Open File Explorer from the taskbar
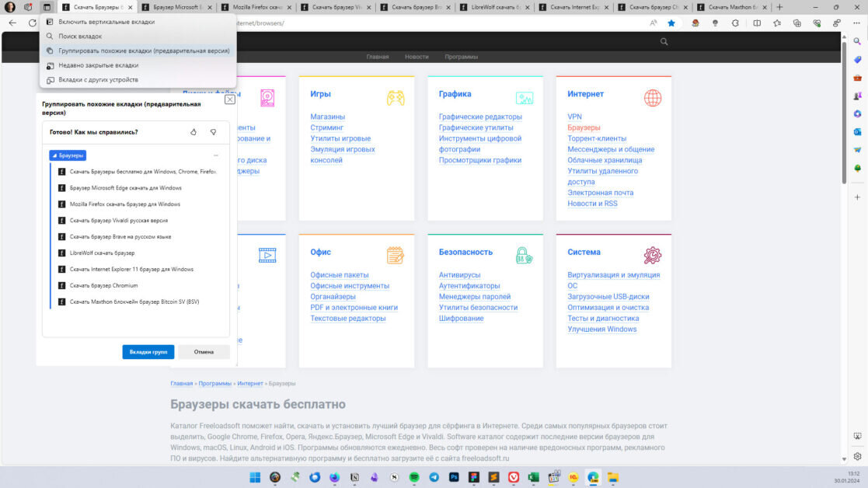868x488 pixels. click(613, 477)
